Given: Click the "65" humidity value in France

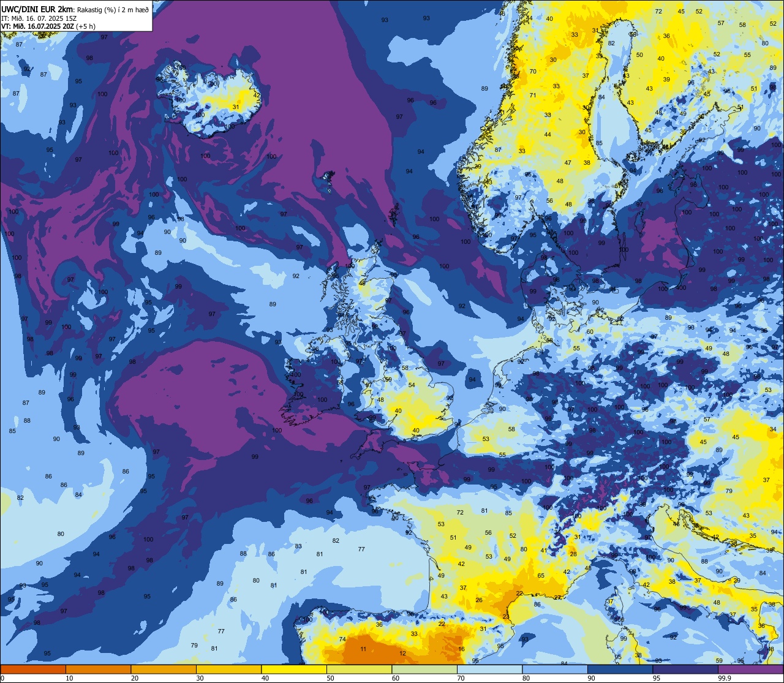Looking at the screenshot, I should tap(541, 575).
